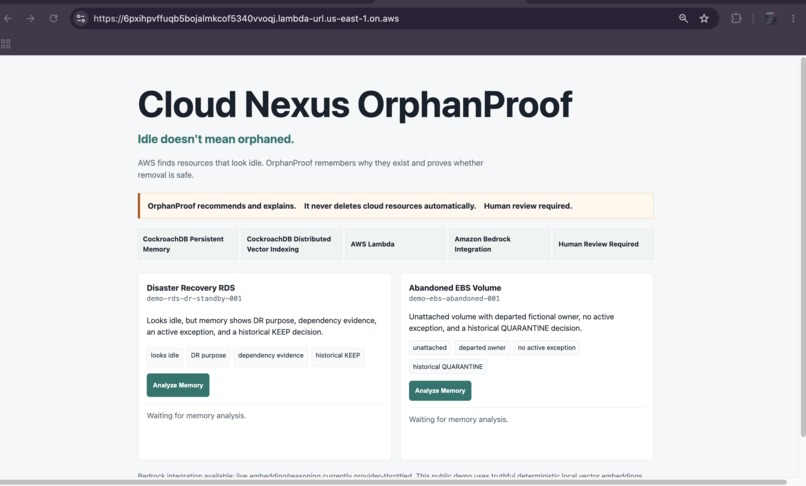Image resolution: width=806 pixels, height=486 pixels.
Task: Click the vertical page scrollbar
Action: pyautogui.click(x=802, y=247)
